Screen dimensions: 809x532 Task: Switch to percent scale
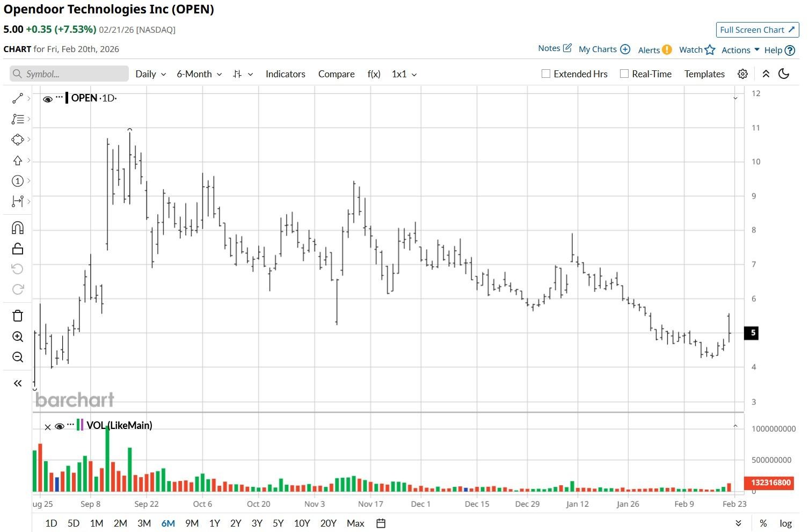tap(763, 523)
